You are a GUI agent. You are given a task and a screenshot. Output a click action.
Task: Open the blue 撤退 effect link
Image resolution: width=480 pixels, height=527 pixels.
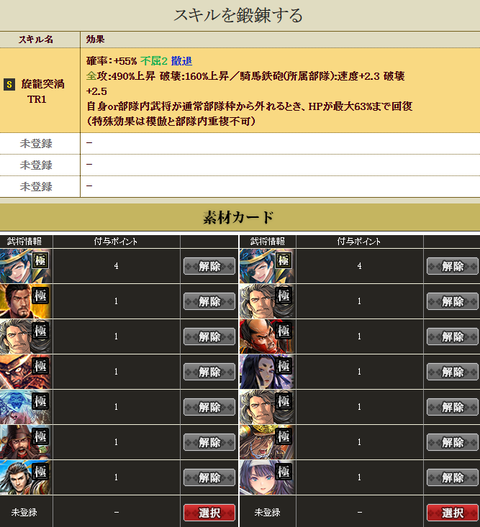[x=182, y=61]
